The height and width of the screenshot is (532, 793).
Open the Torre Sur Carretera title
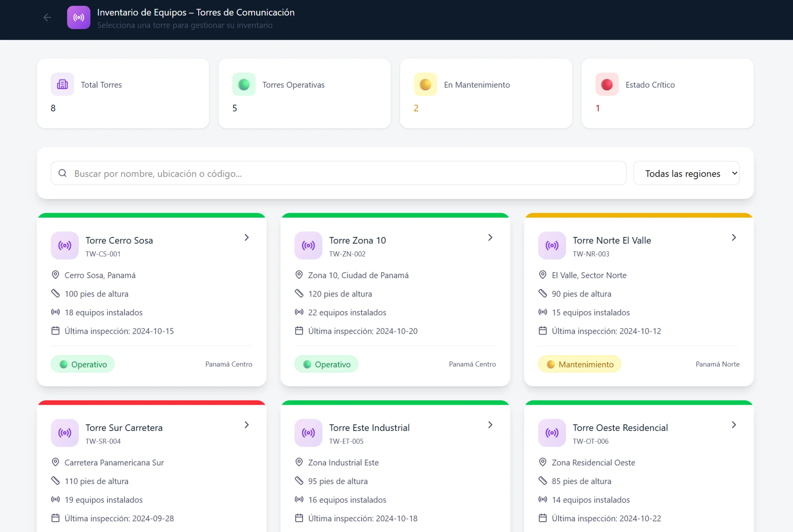click(x=124, y=428)
